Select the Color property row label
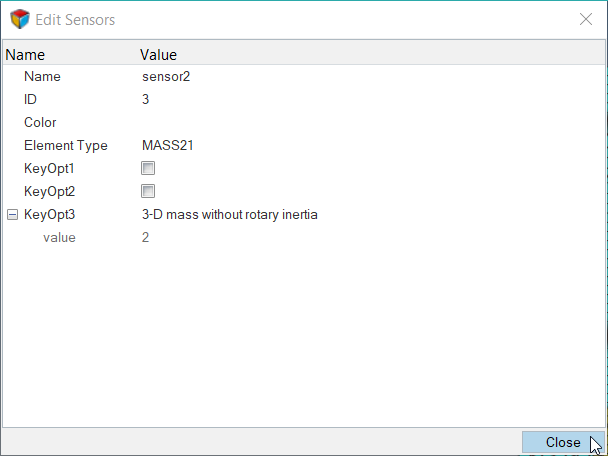Viewport: 608px width, 456px height. 40,123
